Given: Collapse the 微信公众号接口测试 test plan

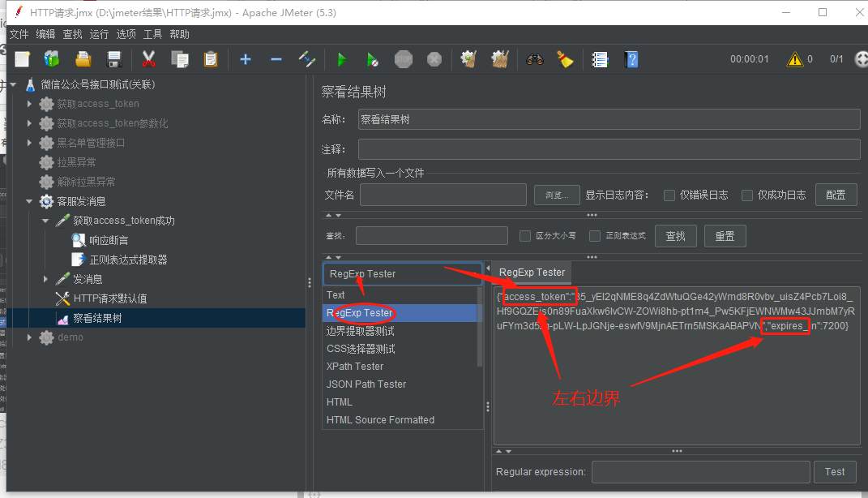Looking at the screenshot, I should click(x=13, y=84).
